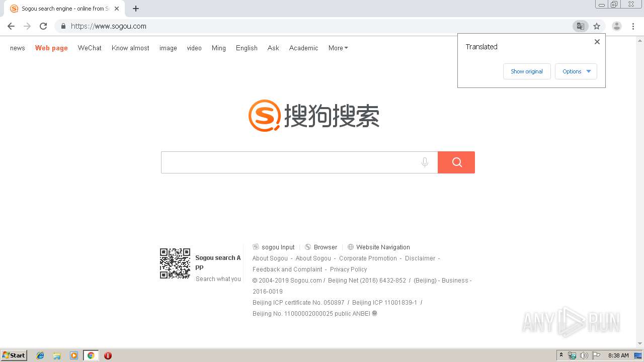The image size is (644, 362).
Task: Open the Disclaimer link
Action: click(420, 258)
